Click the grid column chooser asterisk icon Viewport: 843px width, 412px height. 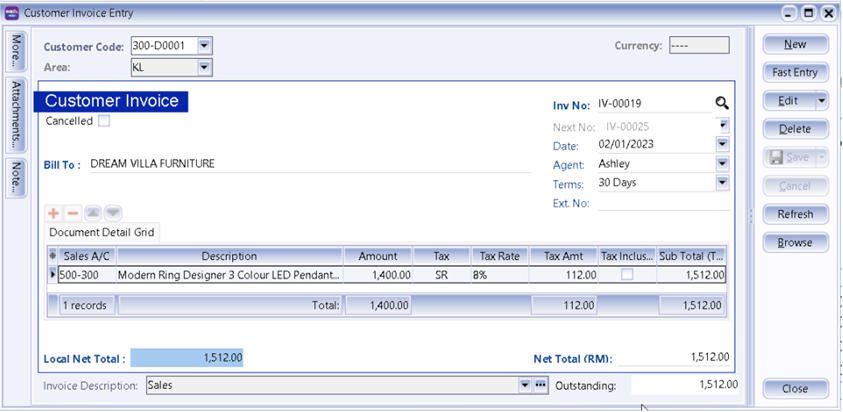click(x=53, y=256)
